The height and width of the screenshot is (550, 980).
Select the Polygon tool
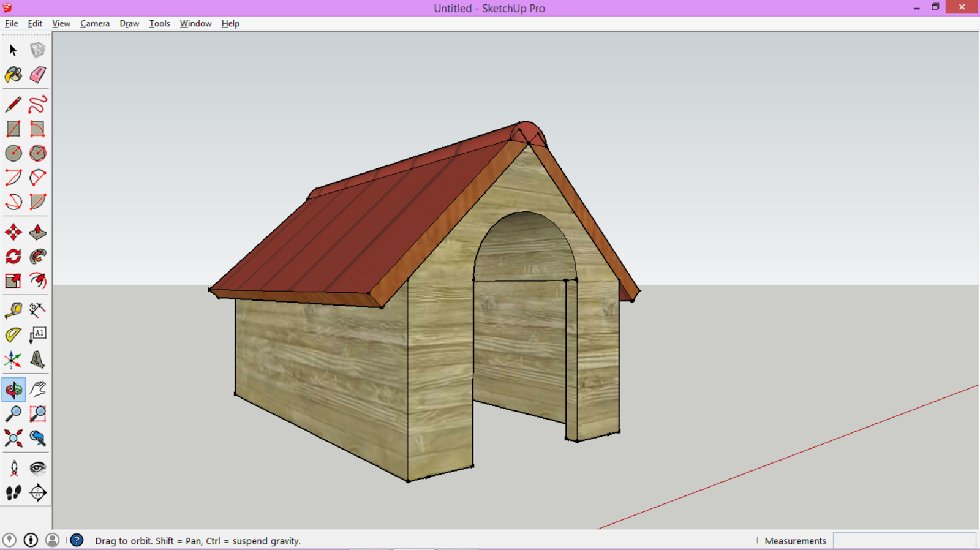coord(37,153)
